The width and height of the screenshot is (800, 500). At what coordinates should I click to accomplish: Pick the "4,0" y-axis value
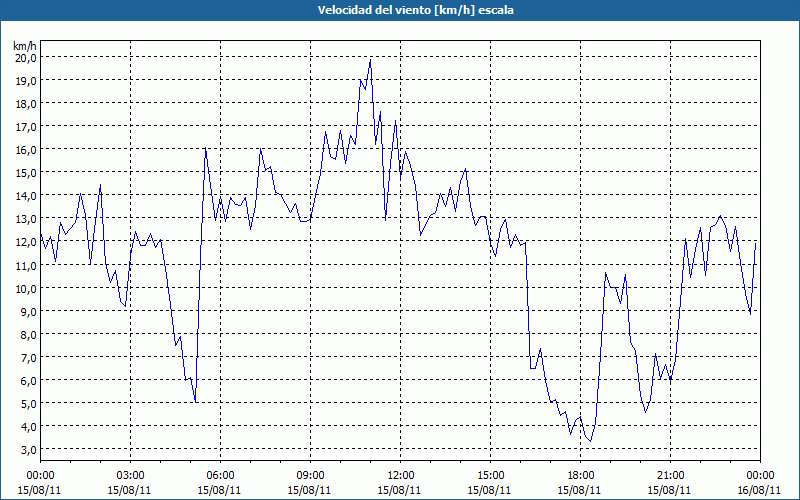point(28,426)
